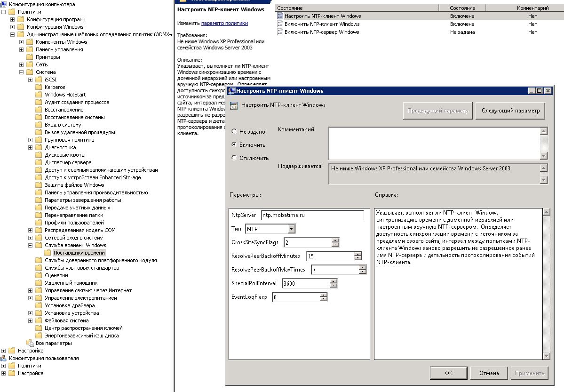This screenshot has height=392, width=564.
Task: Click the 'Восстановление системы' folder icon
Action: point(39,117)
